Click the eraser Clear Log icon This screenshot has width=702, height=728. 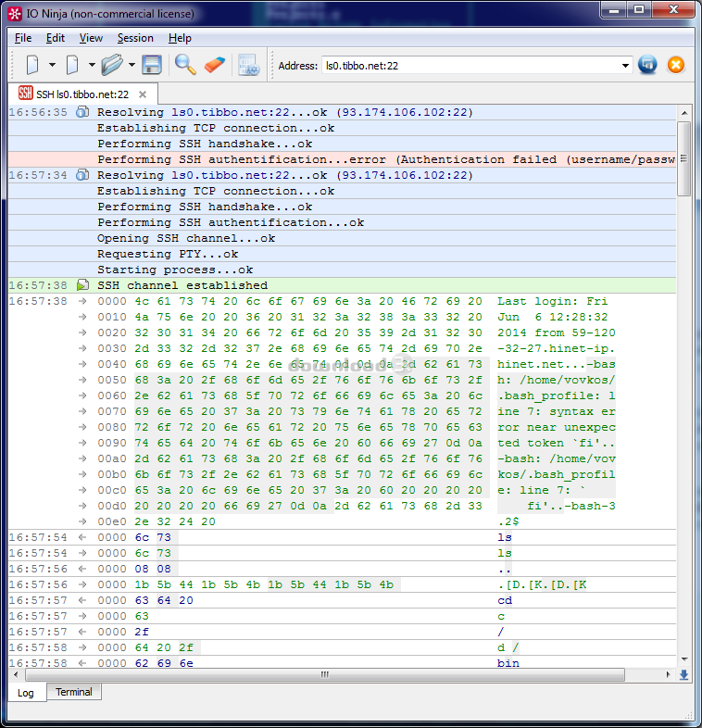(214, 65)
